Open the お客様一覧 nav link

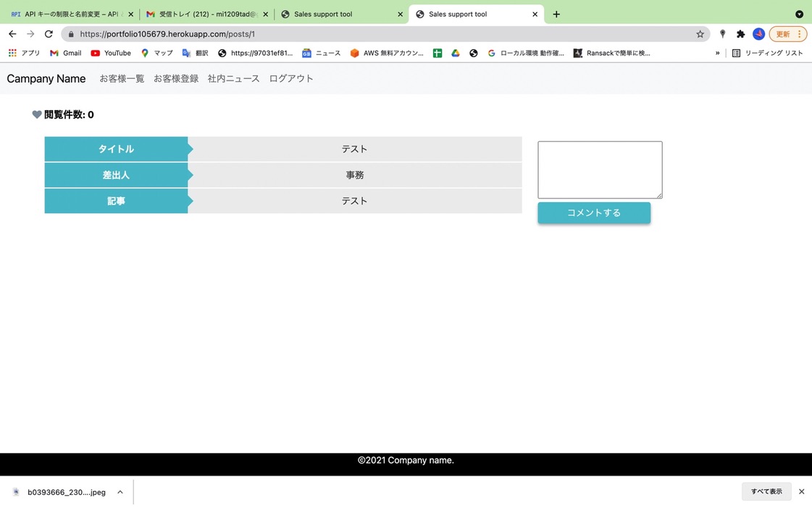click(122, 79)
